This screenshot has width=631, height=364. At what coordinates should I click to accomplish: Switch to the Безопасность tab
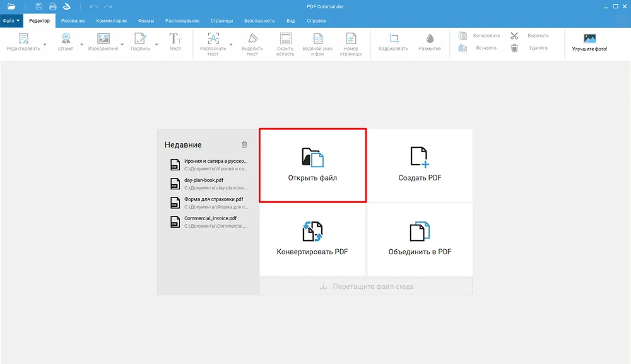[259, 21]
